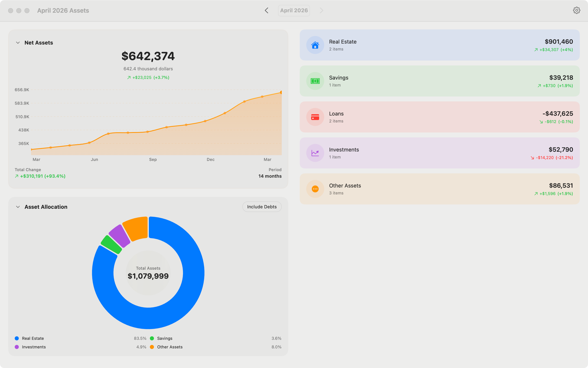
Task: Click the 4.9% Investments legend percentage
Action: tap(141, 347)
